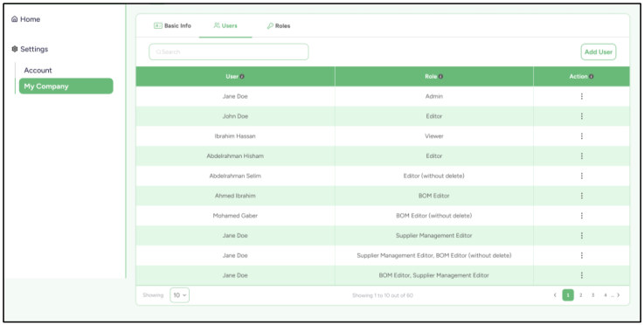
Task: Click the 'Mohamed Gaber' user cell
Action: (235, 216)
